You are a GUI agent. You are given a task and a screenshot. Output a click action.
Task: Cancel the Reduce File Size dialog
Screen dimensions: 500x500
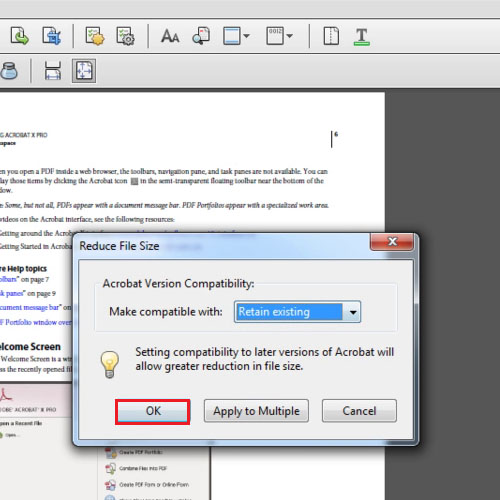pyautogui.click(x=359, y=411)
